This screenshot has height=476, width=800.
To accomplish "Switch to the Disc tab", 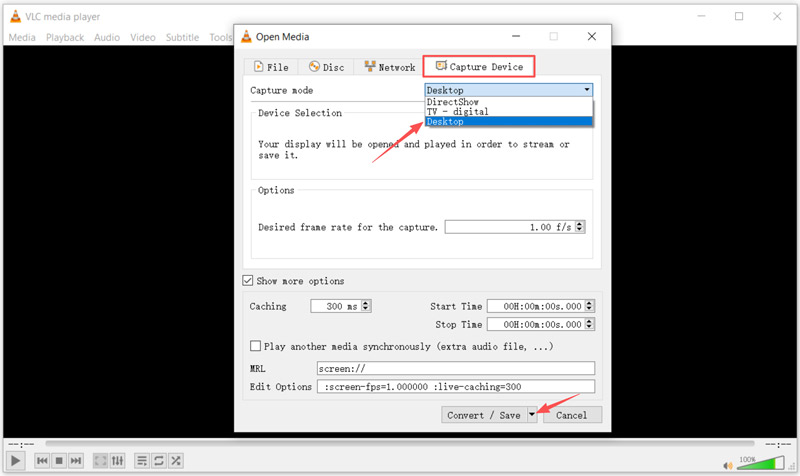I will click(327, 67).
